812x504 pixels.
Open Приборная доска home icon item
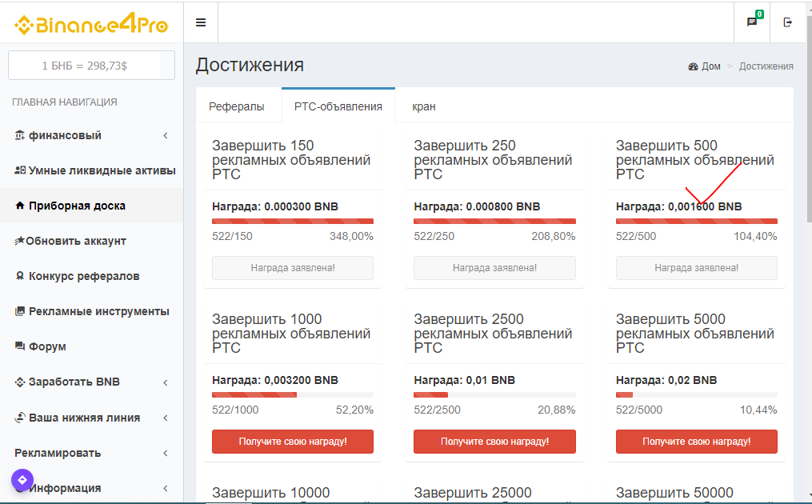(77, 206)
